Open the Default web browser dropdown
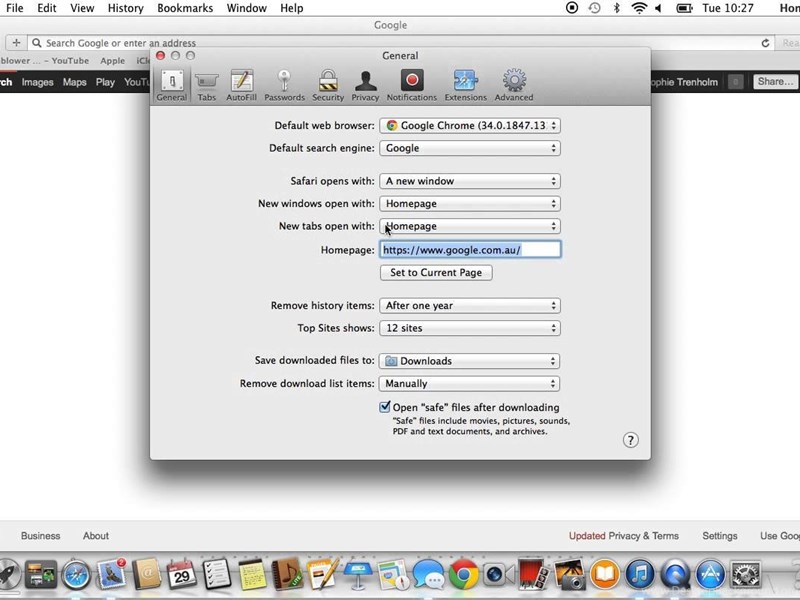The image size is (800, 600). pos(470,126)
